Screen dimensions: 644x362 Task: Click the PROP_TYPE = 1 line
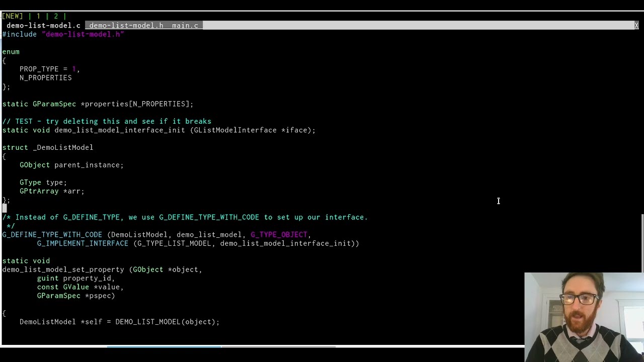(50, 69)
